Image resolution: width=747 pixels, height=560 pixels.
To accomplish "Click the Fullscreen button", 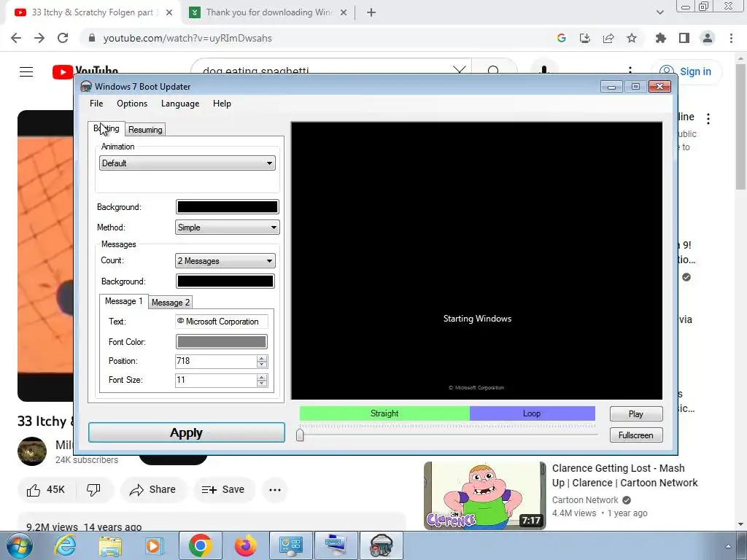I will point(636,435).
